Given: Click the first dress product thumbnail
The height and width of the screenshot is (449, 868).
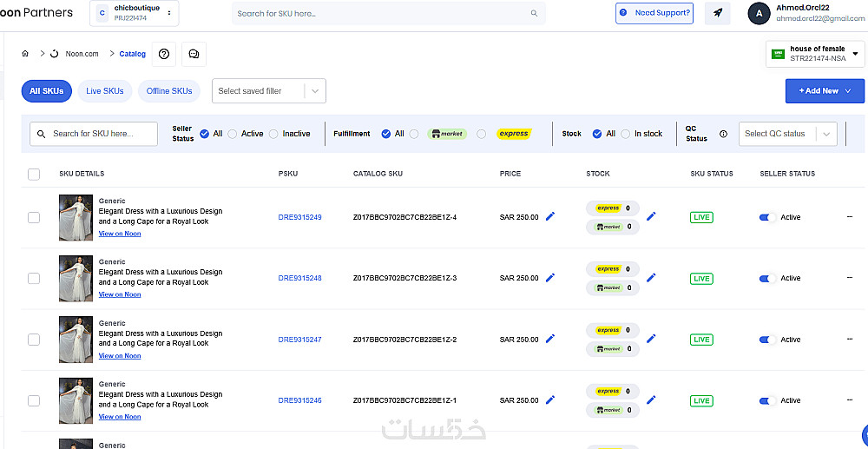Looking at the screenshot, I should tap(76, 217).
